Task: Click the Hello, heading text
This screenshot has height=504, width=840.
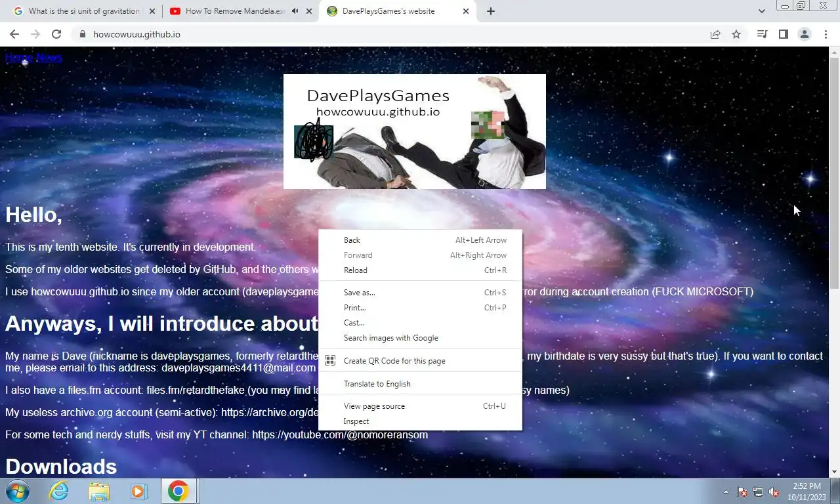Action: click(x=34, y=215)
